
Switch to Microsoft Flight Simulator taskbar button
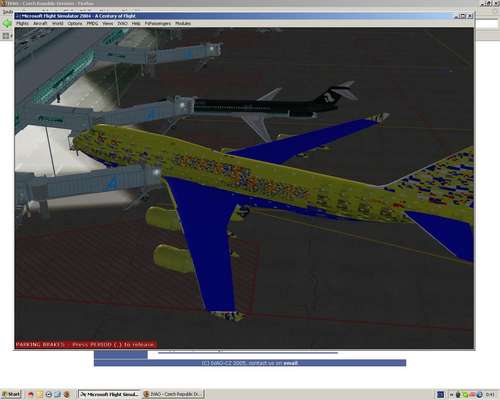(x=110, y=394)
